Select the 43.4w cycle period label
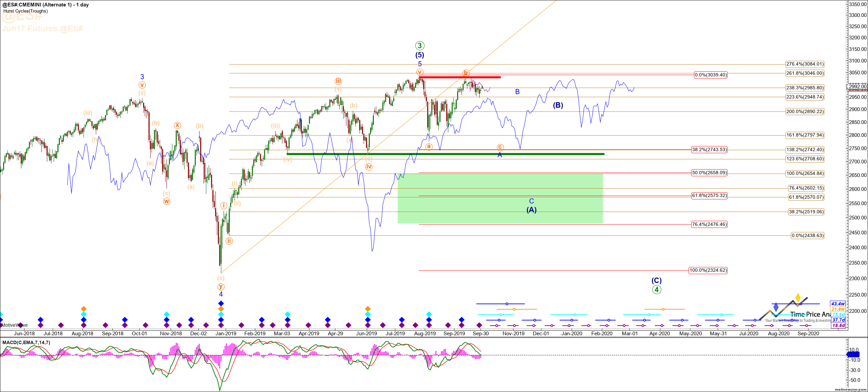868x392 pixels. tap(838, 304)
